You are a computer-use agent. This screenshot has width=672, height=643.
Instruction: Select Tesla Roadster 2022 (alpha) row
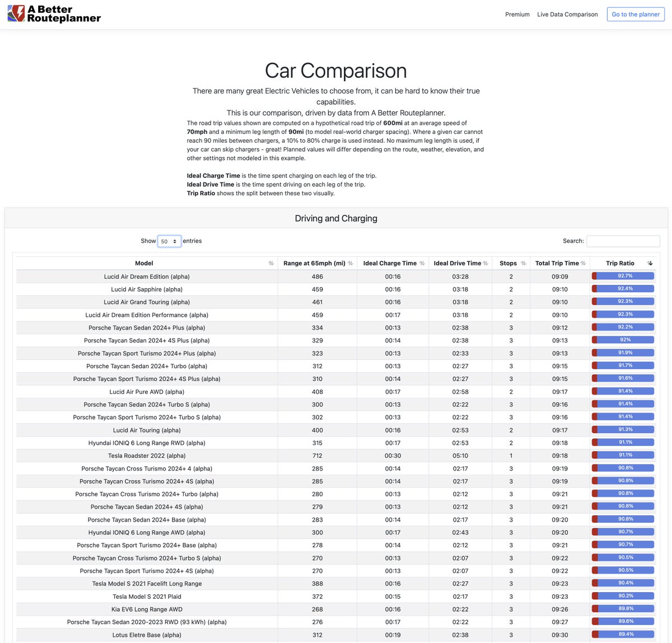click(336, 456)
